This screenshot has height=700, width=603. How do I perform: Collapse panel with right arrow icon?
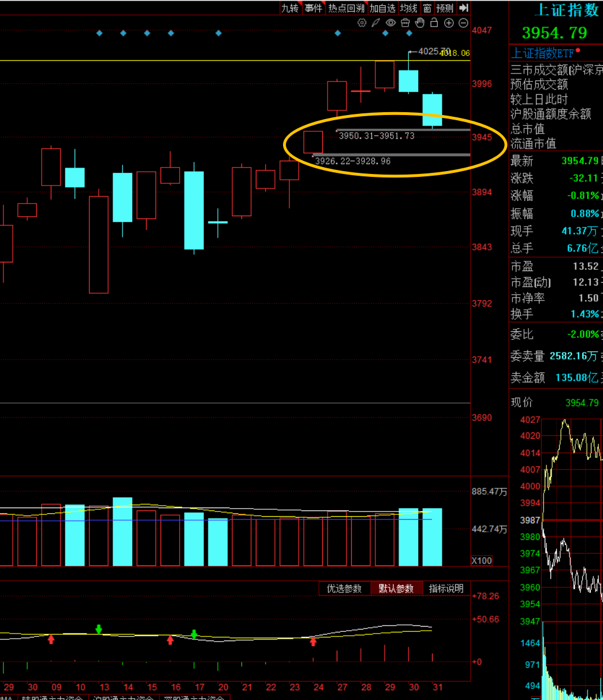coord(463,8)
